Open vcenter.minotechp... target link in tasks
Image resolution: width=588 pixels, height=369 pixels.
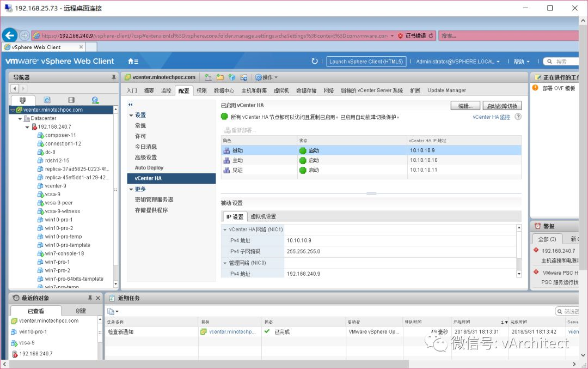click(x=232, y=332)
